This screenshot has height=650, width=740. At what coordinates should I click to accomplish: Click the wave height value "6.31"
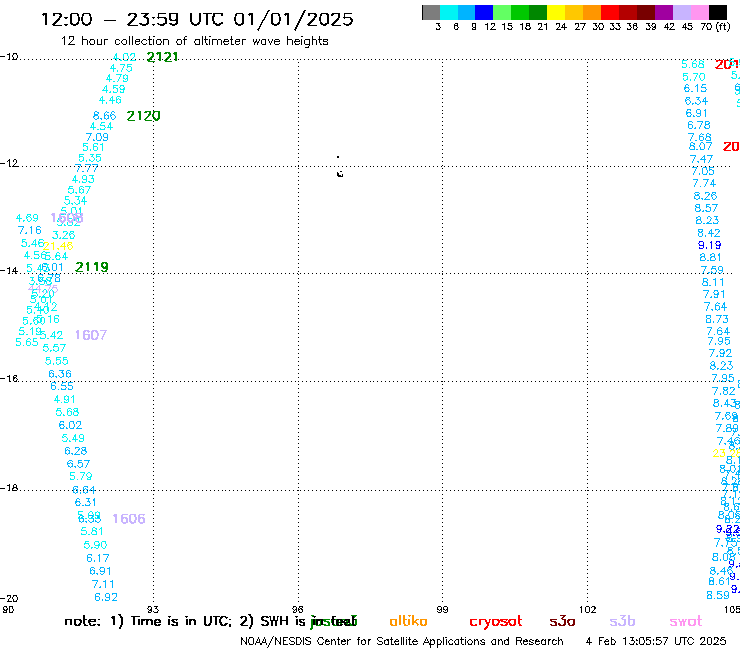tap(85, 502)
